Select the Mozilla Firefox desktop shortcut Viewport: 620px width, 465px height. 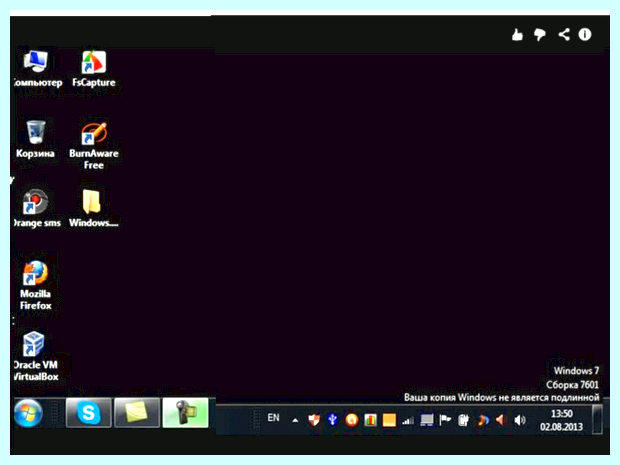pos(36,285)
